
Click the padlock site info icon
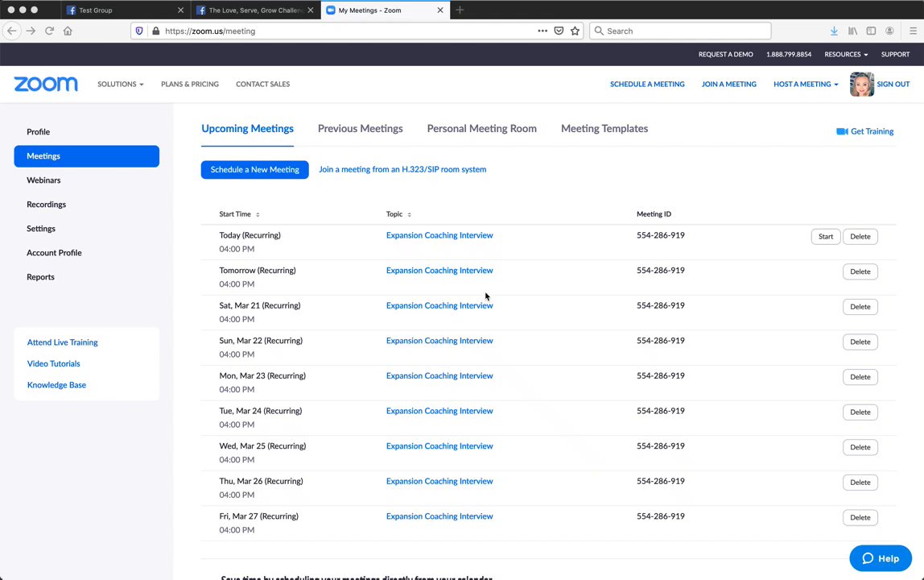155,31
